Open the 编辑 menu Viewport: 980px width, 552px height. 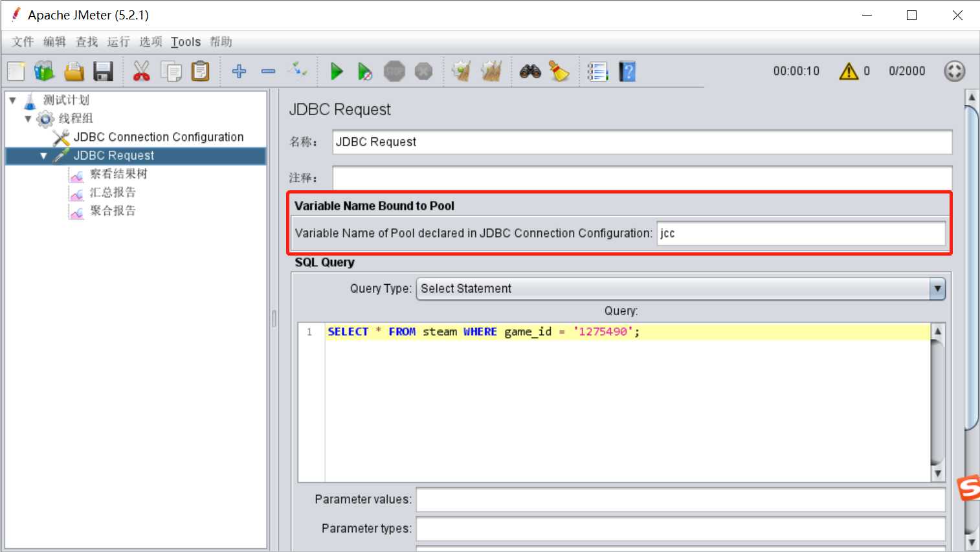click(x=55, y=42)
